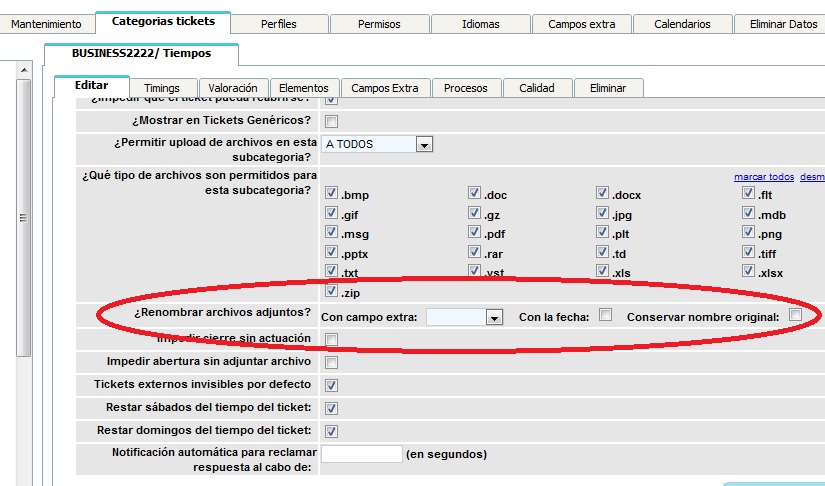The width and height of the screenshot is (825, 486).
Task: Select the Categorias tickets tab
Action: [163, 22]
